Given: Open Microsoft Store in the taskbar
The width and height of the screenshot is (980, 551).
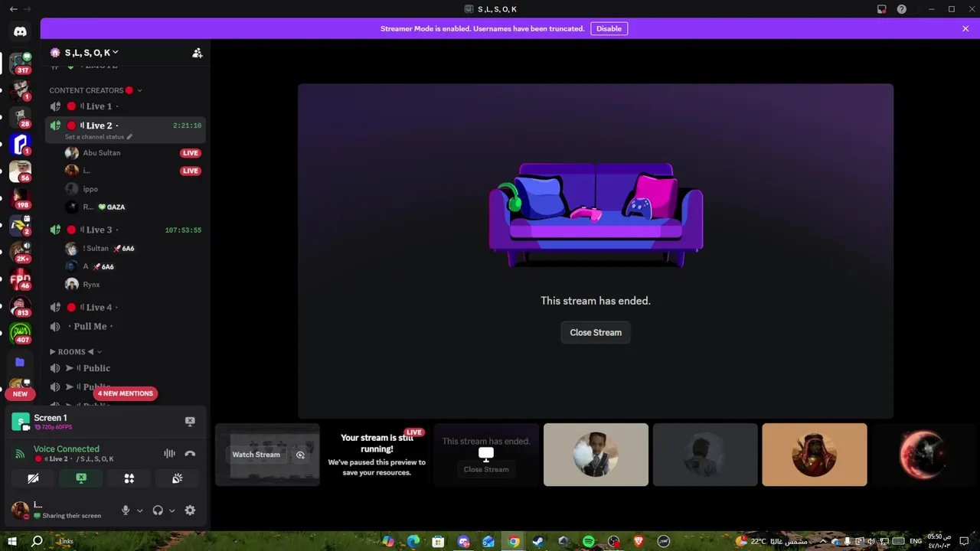Looking at the screenshot, I should click(438, 541).
